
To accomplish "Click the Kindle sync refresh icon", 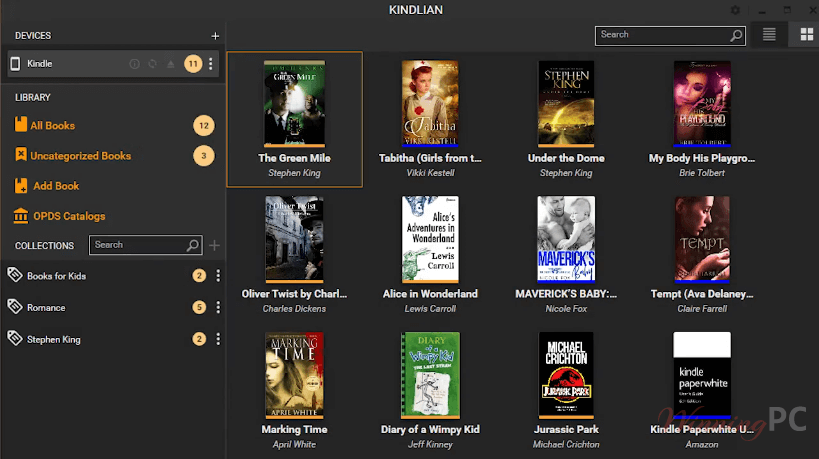I will [x=153, y=64].
